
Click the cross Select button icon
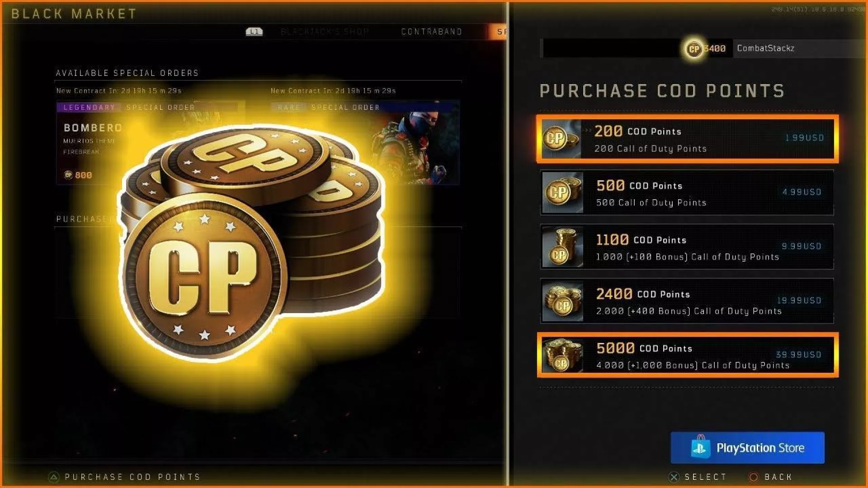coord(674,477)
